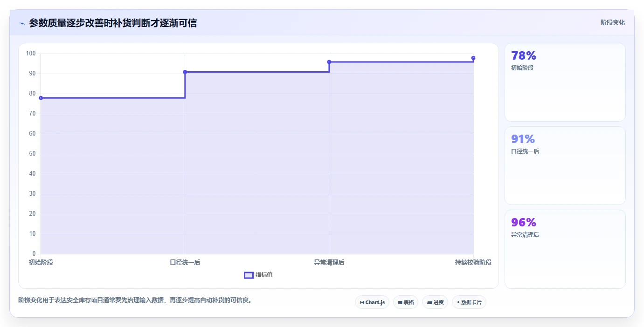This screenshot has width=644, height=327.
Task: Click the y-axis value 100
Action: (31, 54)
